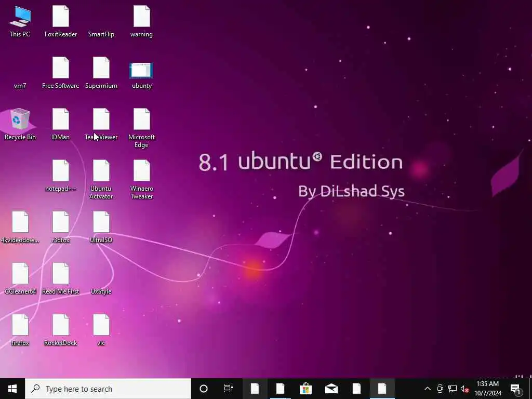This screenshot has height=399, width=532.
Task: Select the firefox desktop shortcut
Action: coord(20,330)
